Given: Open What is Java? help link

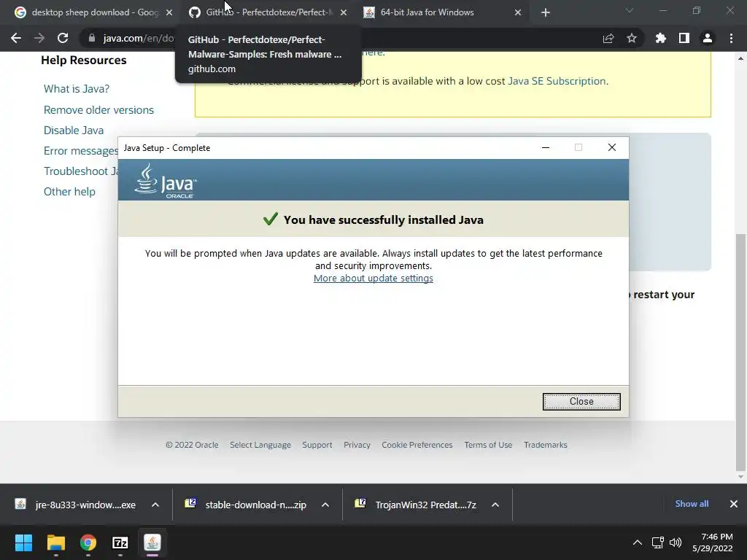Looking at the screenshot, I should [x=76, y=89].
